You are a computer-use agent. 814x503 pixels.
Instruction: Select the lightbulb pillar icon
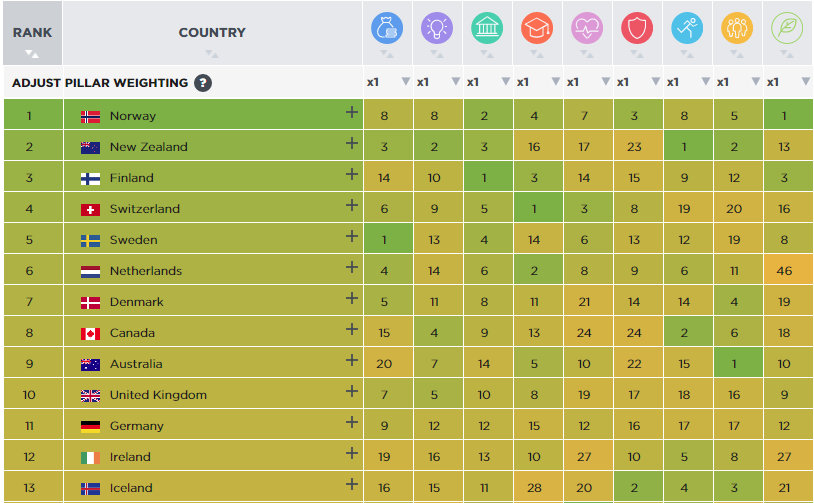(x=437, y=28)
